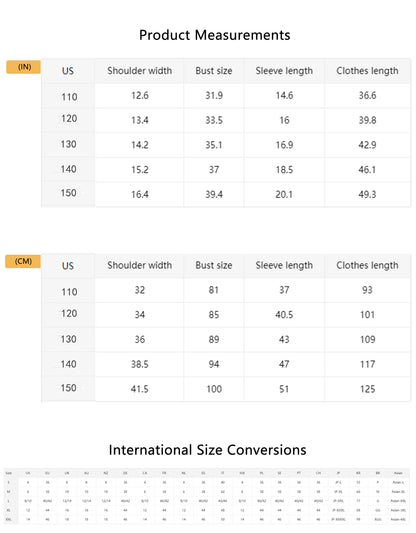The image size is (416, 533).
Task: Select size 130 row in centimeters table
Action: coord(226,339)
